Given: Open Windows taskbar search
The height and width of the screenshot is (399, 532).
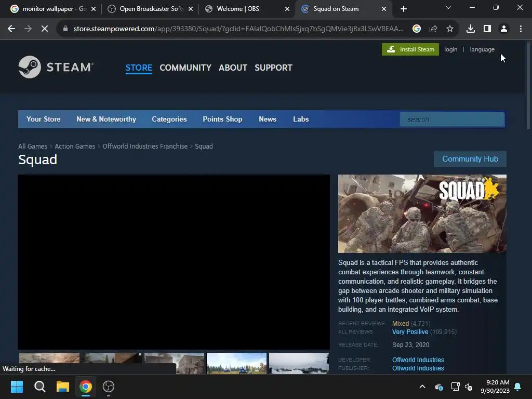Looking at the screenshot, I should tap(39, 387).
